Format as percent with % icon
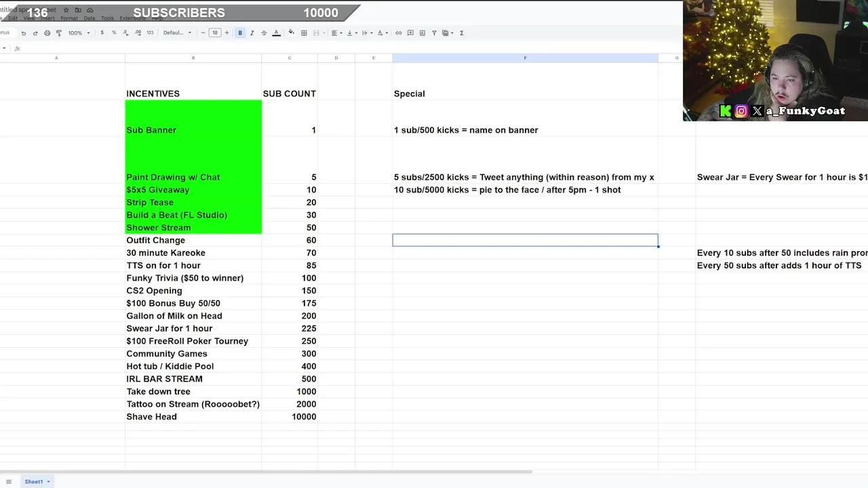The image size is (868, 488). (x=114, y=33)
